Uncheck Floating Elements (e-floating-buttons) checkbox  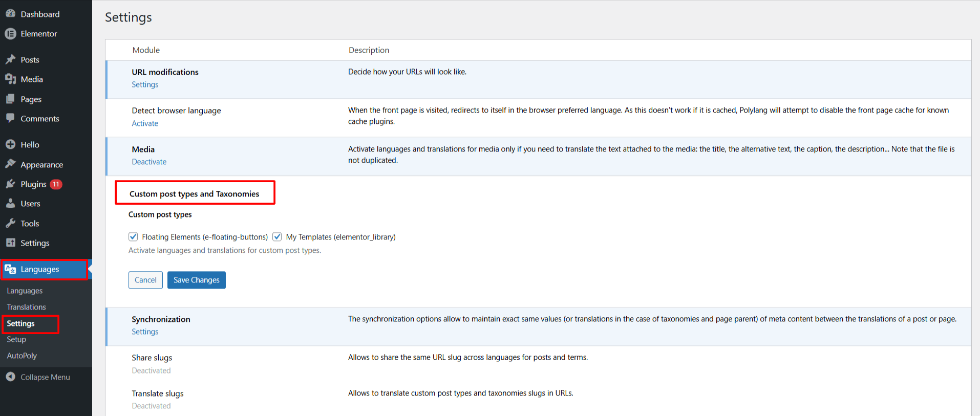click(133, 236)
